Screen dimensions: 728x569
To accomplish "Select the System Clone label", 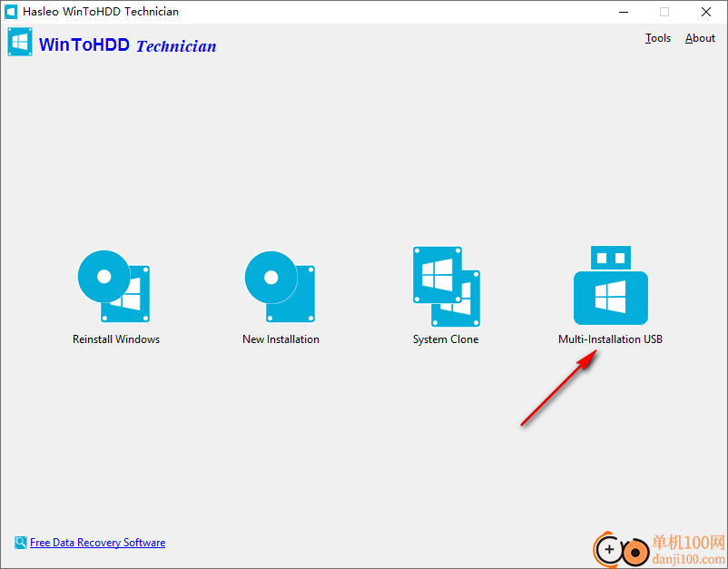I will [x=446, y=339].
